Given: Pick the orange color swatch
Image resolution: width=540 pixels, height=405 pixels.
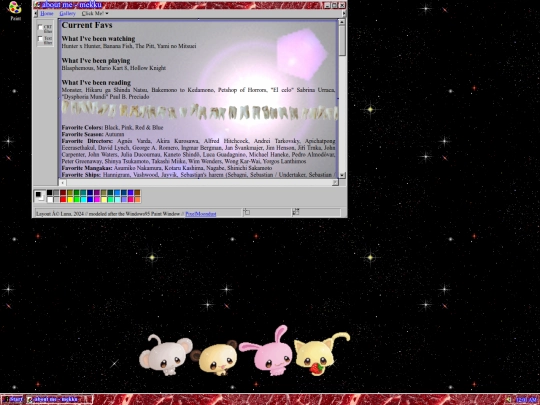Looking at the screenshot, I should click(137, 199).
